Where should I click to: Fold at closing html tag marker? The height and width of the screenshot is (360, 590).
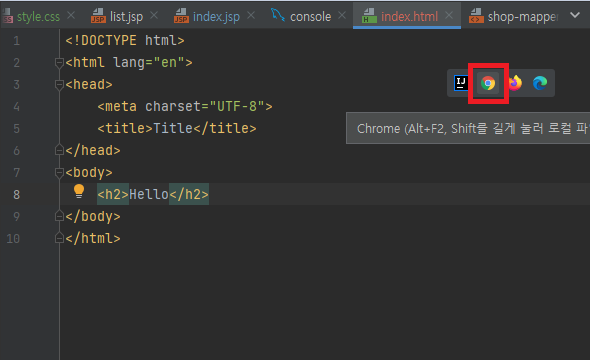[x=59, y=238]
